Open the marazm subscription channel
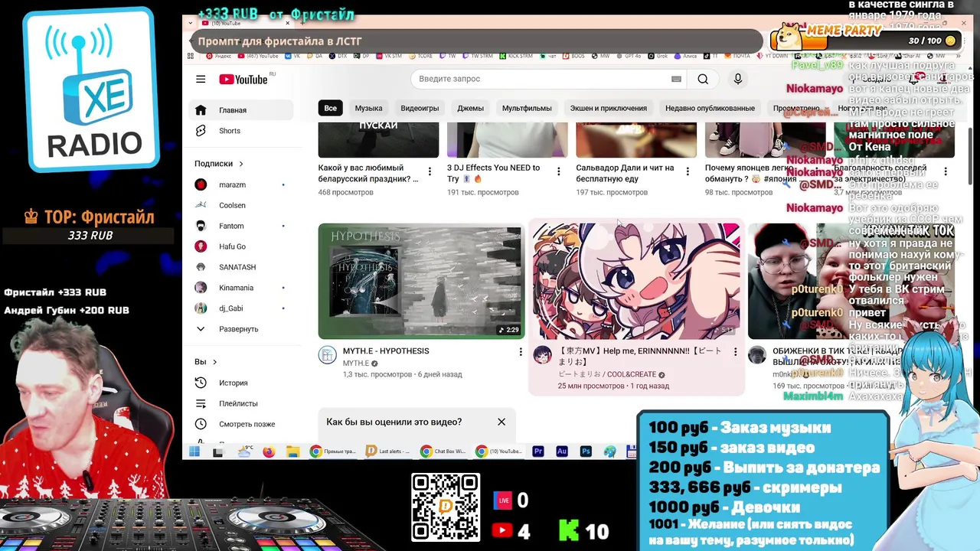The height and width of the screenshot is (551, 980). [240, 184]
